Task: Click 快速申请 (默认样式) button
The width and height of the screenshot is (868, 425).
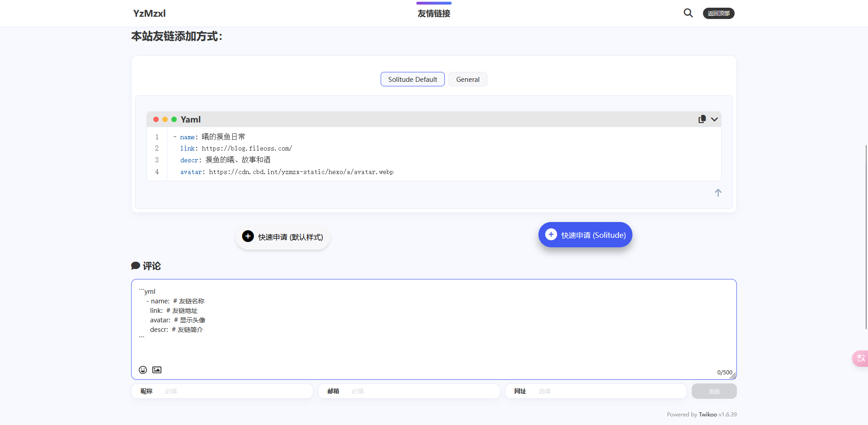Action: click(x=283, y=237)
